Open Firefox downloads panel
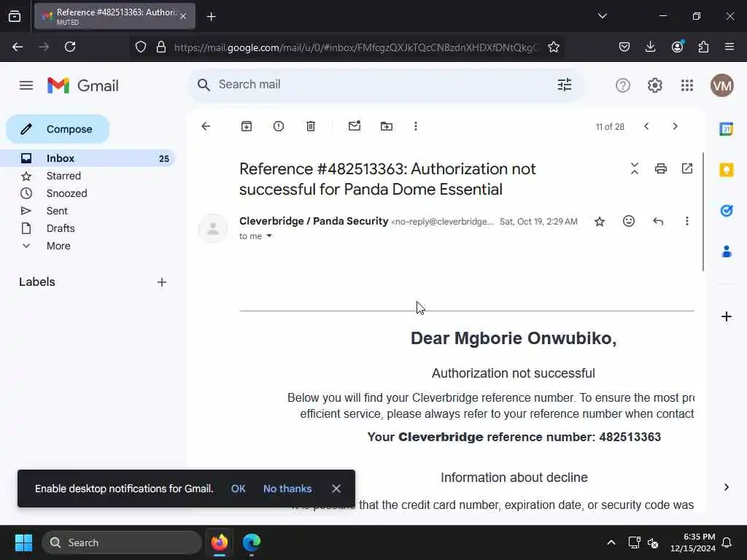 coord(650,47)
